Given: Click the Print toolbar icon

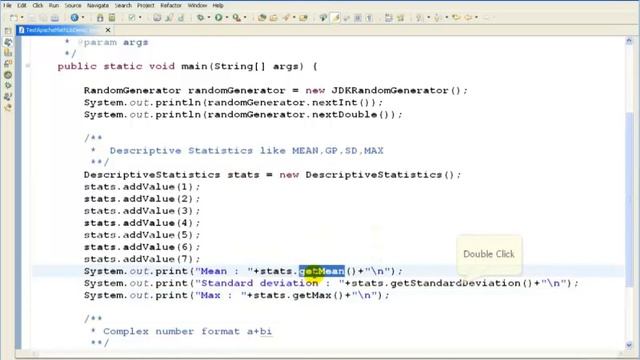Looking at the screenshot, I should (x=55, y=18).
